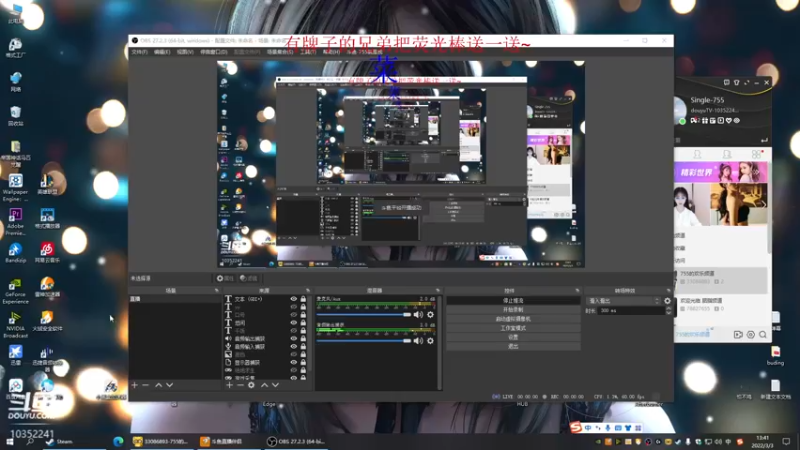Toggle visibility of 音频输入捕获 source
800x450 pixels.
click(x=293, y=346)
